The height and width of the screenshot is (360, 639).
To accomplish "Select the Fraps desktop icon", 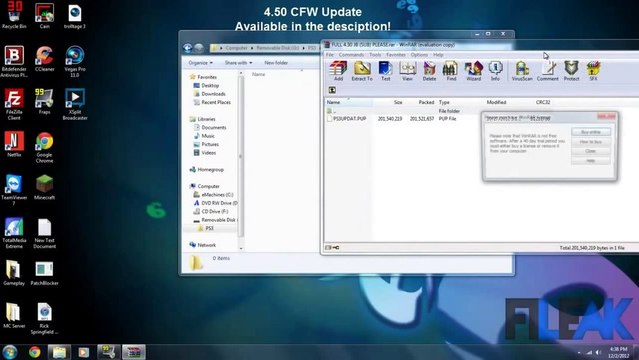I will (x=44, y=102).
